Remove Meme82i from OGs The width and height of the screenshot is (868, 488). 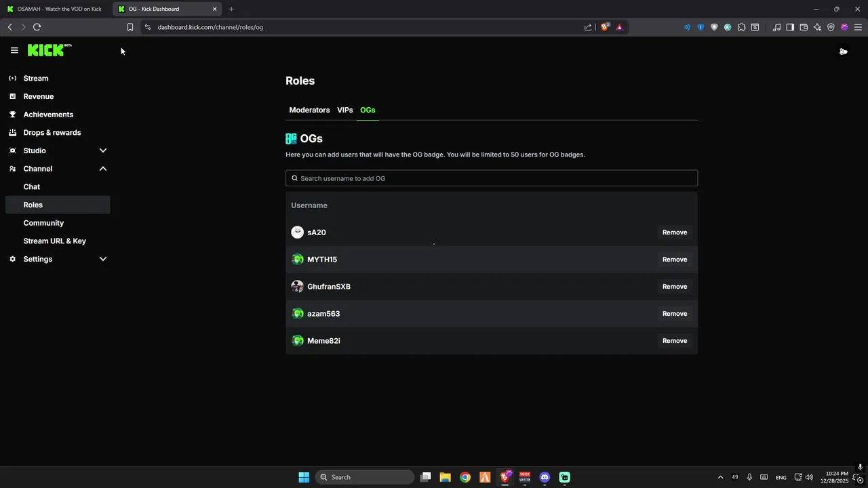(x=675, y=341)
